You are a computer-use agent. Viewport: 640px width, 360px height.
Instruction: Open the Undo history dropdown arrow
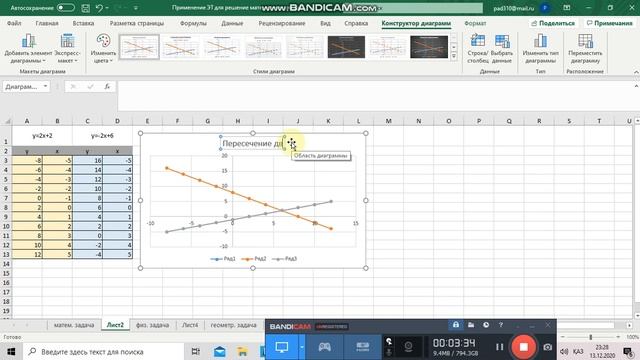click(107, 8)
